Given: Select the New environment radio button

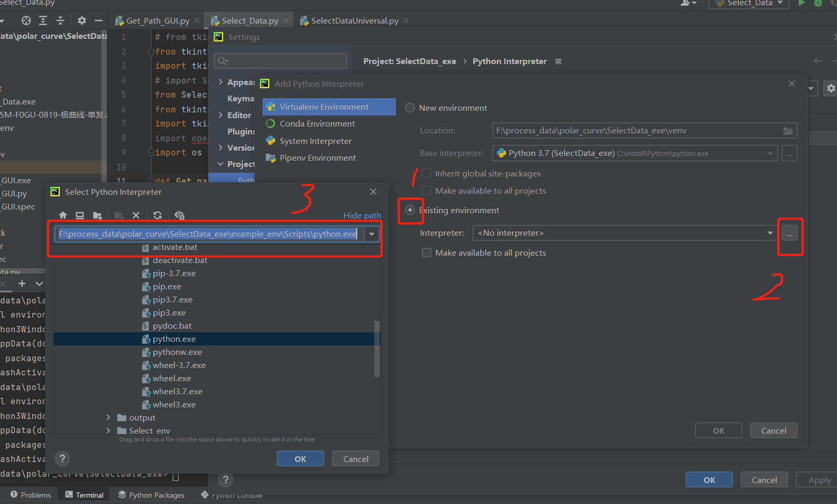Looking at the screenshot, I should (410, 108).
